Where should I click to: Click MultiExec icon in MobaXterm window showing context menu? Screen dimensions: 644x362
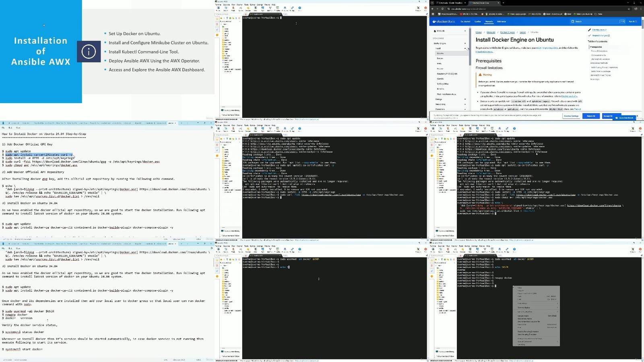tap(485, 250)
